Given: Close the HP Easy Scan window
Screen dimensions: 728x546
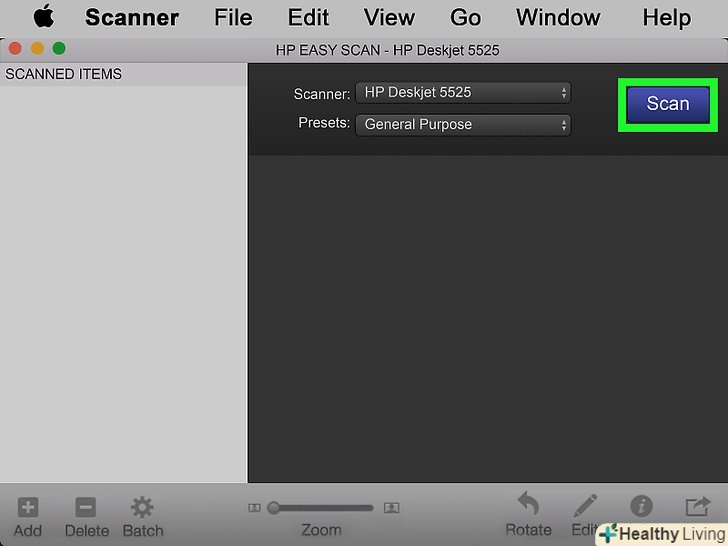Looking at the screenshot, I should (x=15, y=48).
